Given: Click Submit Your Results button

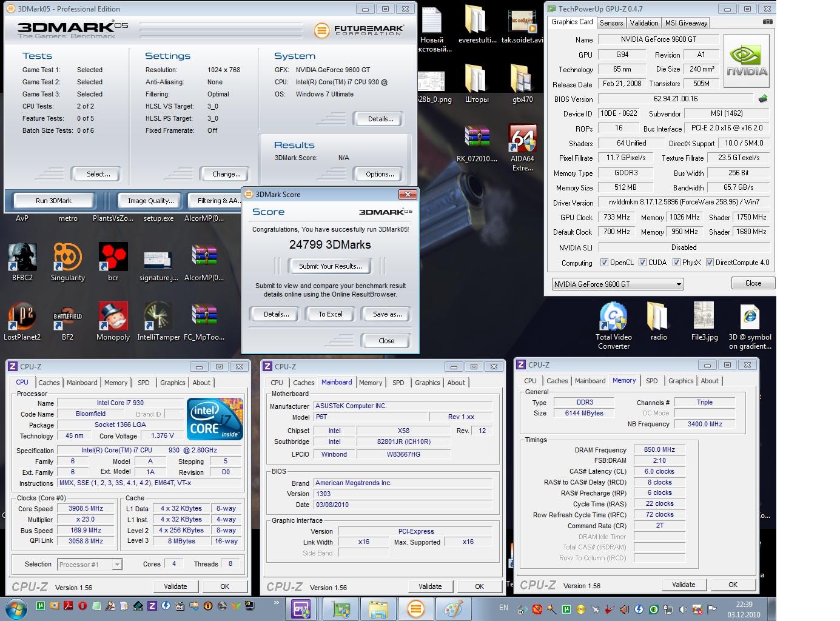Looking at the screenshot, I should tap(330, 266).
